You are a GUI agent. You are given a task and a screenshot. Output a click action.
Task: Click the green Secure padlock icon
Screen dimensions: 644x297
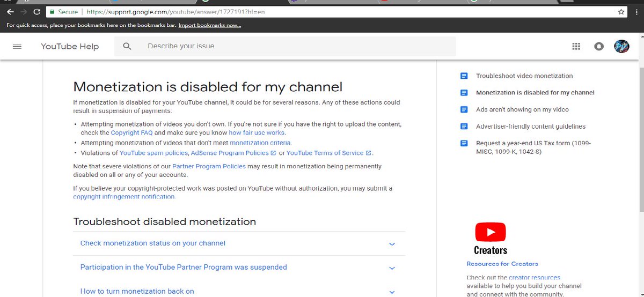[52, 11]
